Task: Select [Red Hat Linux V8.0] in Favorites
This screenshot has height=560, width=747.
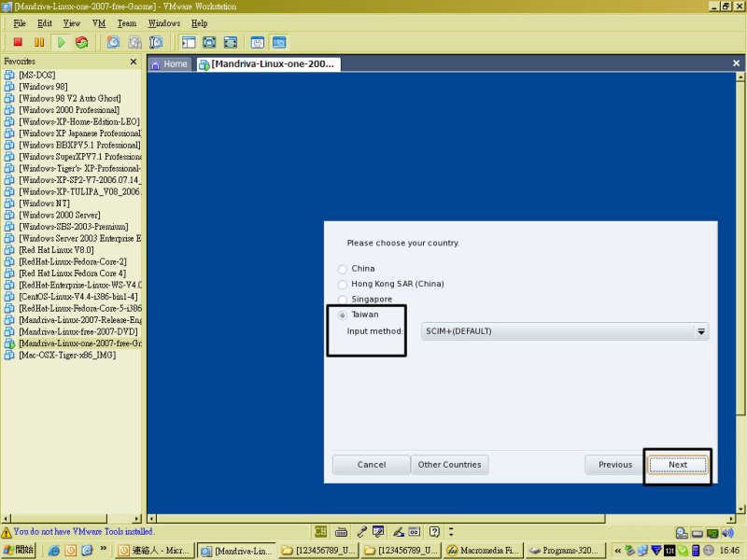Action: click(x=56, y=250)
